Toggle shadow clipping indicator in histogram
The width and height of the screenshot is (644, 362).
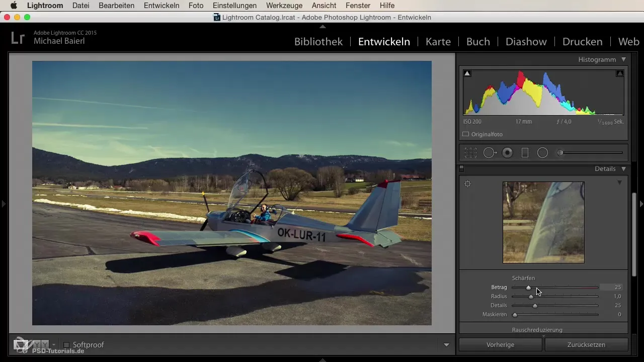click(467, 73)
